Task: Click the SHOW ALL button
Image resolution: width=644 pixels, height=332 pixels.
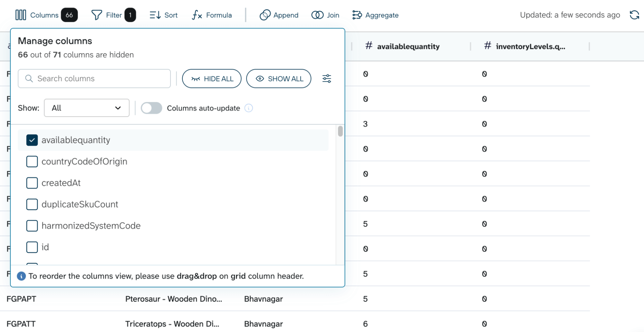Action: [x=279, y=78]
